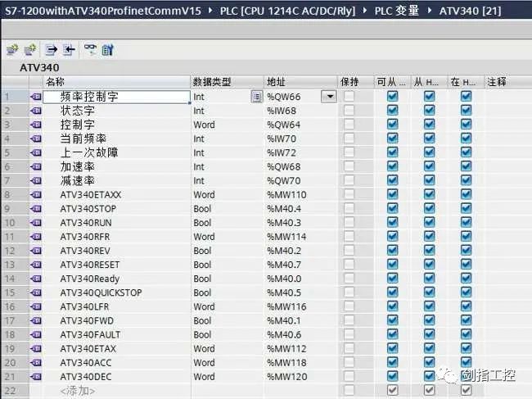
Task: Click the first add-tag toolbar icon
Action: tap(11, 50)
